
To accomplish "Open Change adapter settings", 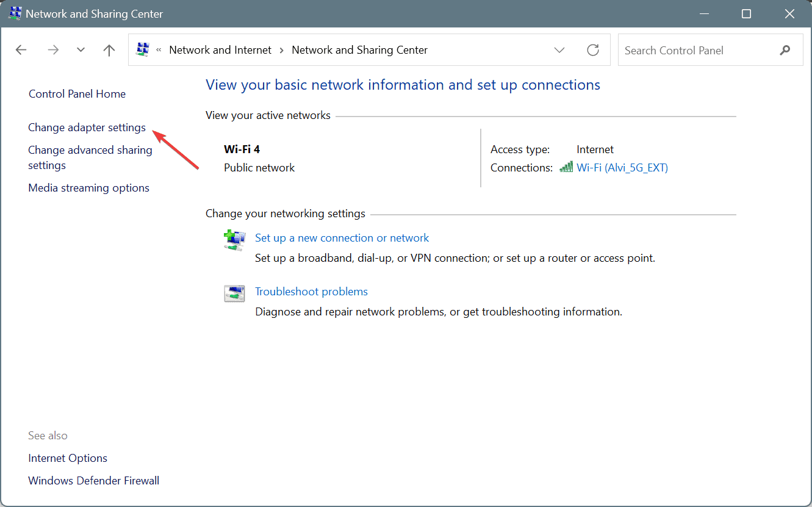I will (87, 128).
